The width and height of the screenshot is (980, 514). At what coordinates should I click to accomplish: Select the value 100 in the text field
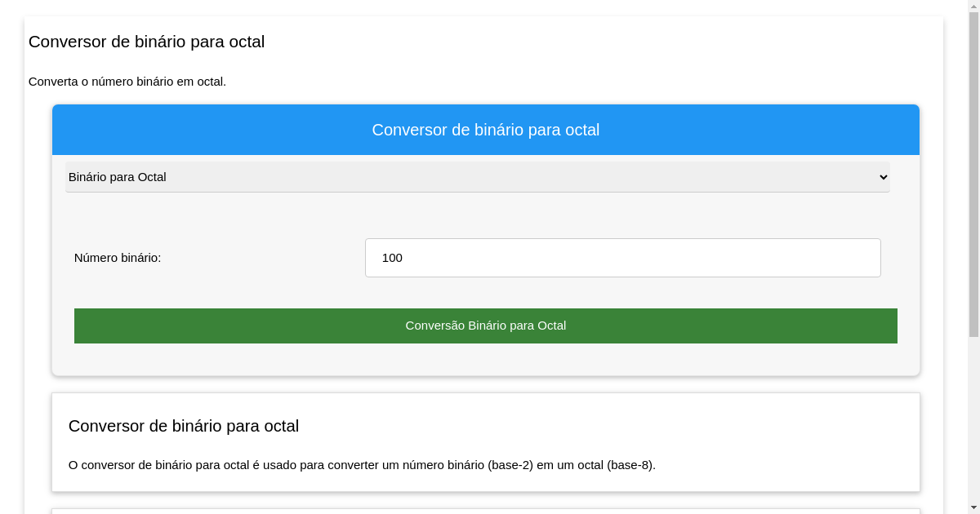(x=392, y=258)
